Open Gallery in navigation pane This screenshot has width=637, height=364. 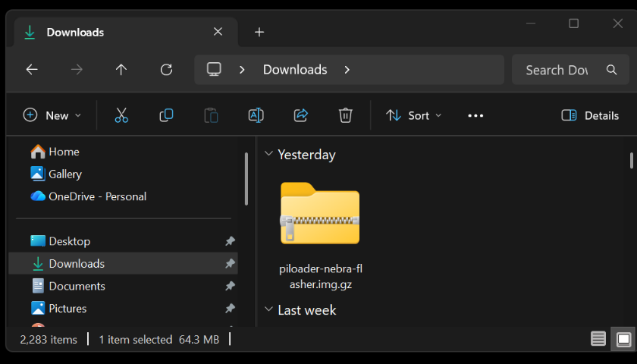pyautogui.click(x=56, y=174)
